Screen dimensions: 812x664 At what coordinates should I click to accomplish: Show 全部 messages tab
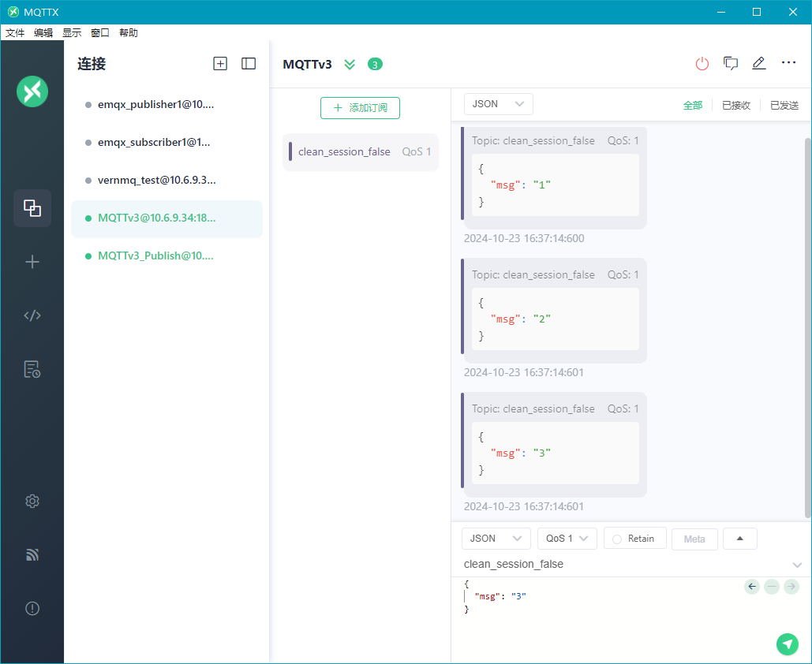[x=693, y=105]
